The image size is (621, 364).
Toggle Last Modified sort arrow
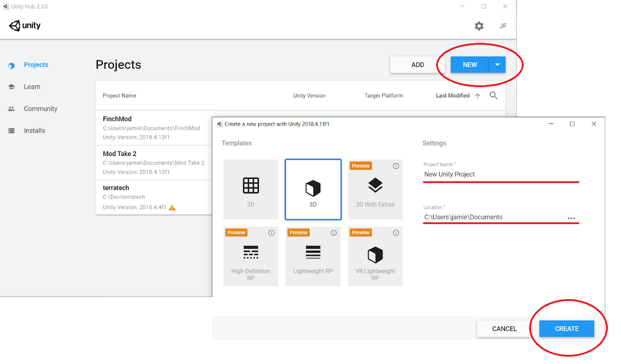(x=478, y=96)
